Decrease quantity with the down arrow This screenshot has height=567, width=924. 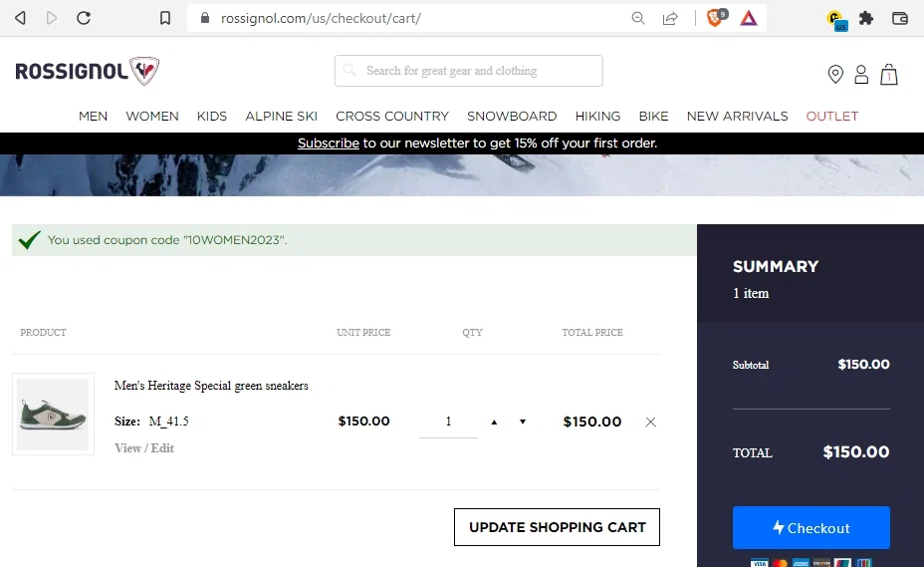coord(522,422)
